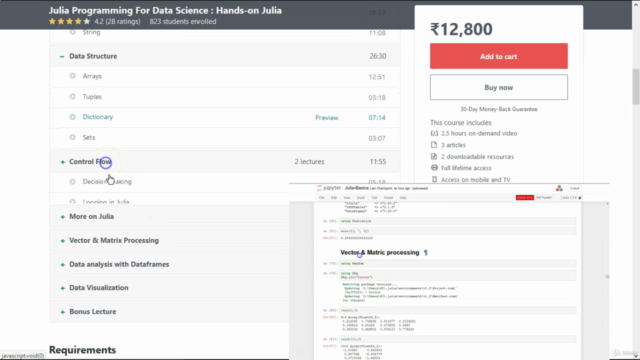This screenshot has width=640, height=360.
Task: Open the Cell menu in Jupyter notebook
Action: [x=374, y=198]
